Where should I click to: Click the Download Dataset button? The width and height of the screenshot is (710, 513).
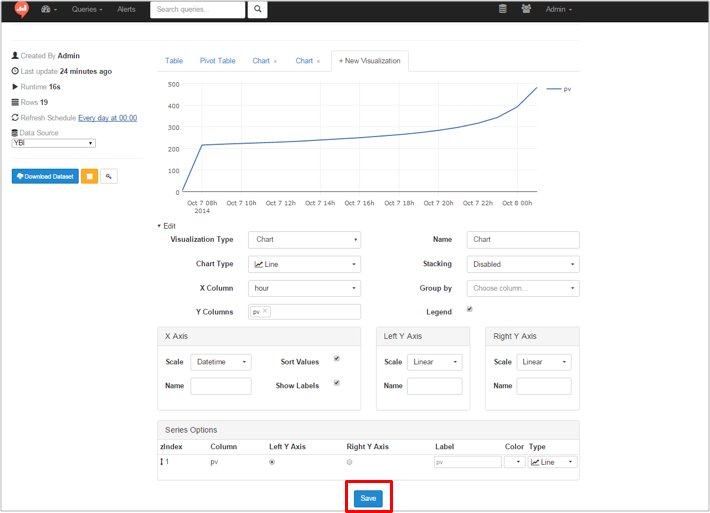[45, 176]
